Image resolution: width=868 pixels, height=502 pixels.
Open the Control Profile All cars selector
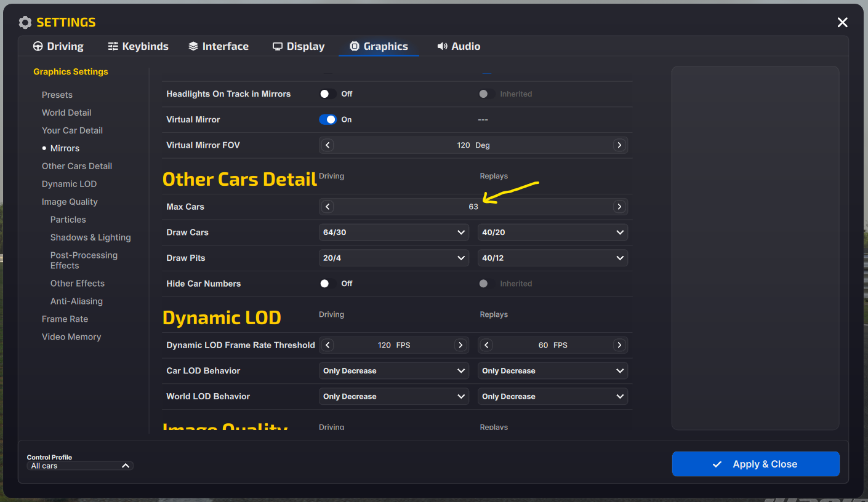click(x=79, y=466)
